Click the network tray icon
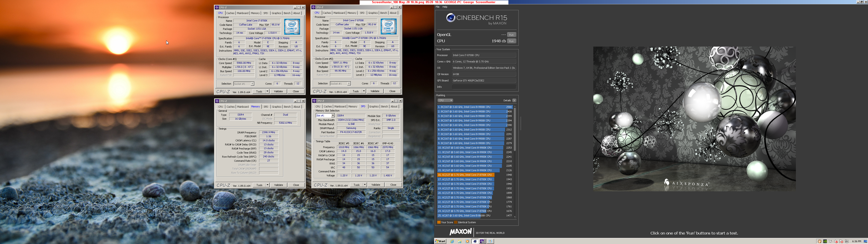This screenshot has height=244, width=868. pos(847,241)
